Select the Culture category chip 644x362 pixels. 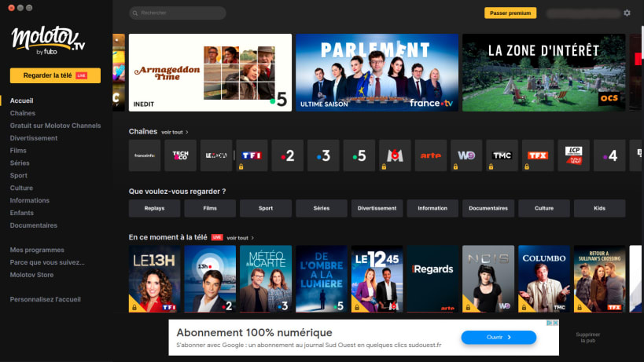click(544, 208)
